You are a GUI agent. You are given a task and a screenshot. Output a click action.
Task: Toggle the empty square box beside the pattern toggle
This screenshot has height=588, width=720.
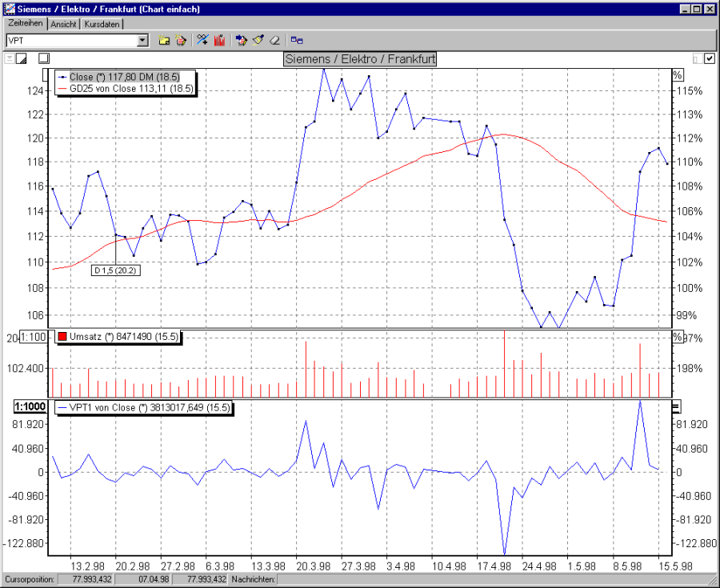click(44, 58)
